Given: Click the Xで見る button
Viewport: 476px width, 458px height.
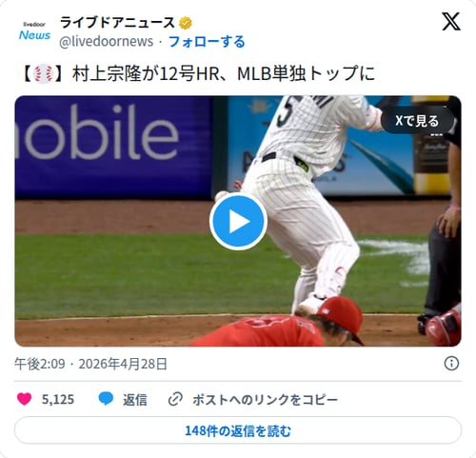Looking at the screenshot, I should point(417,121).
